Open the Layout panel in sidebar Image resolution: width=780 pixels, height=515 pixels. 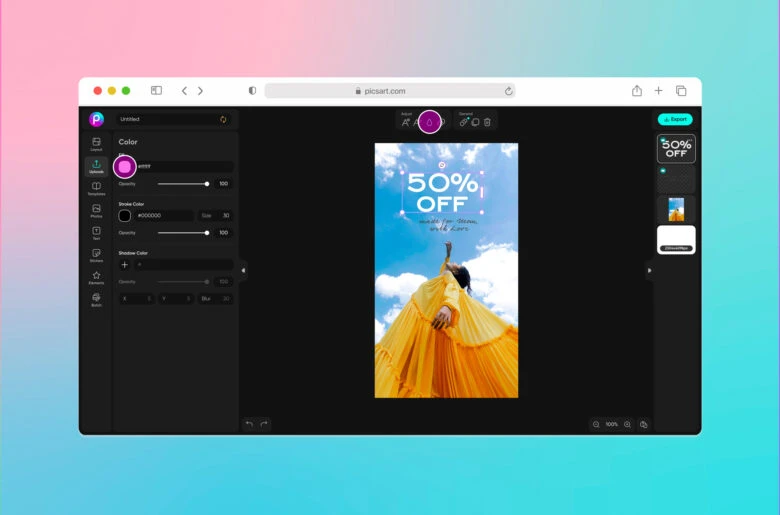click(x=96, y=144)
